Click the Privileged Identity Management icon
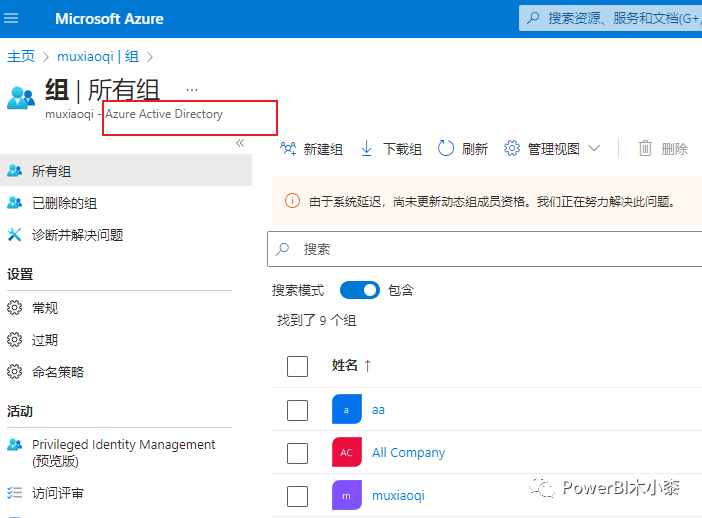Screen dimensions: 702x518 click(14, 445)
